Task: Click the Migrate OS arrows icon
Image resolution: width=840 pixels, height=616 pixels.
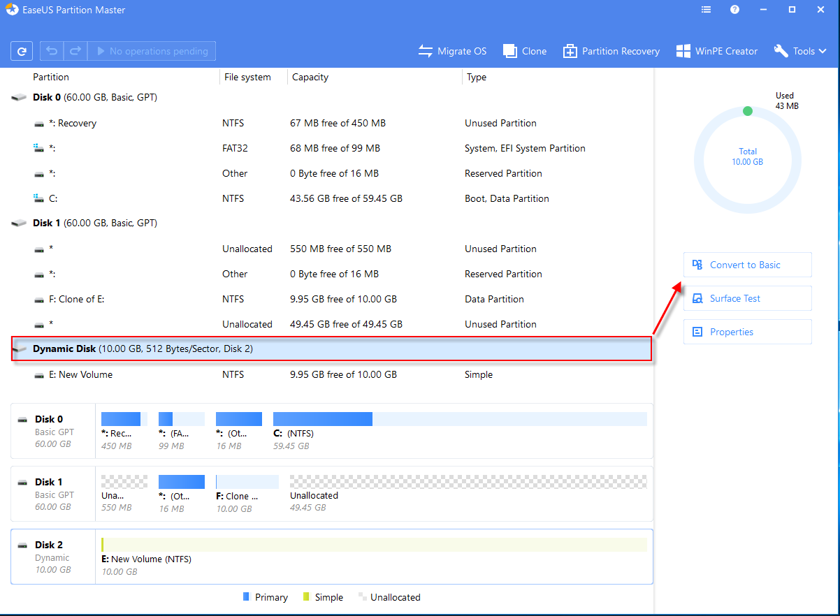Action: point(425,51)
